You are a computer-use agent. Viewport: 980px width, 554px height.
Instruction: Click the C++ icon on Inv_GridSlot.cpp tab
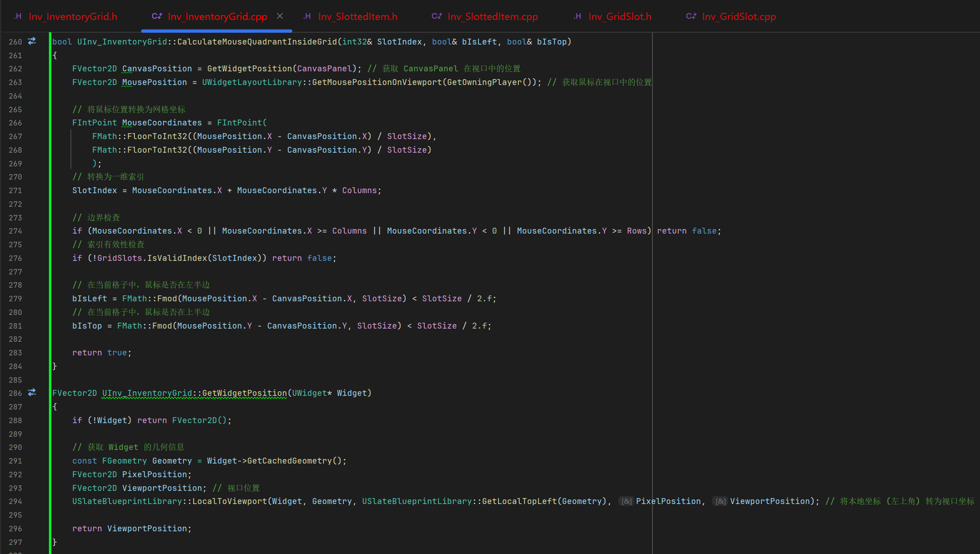point(691,16)
